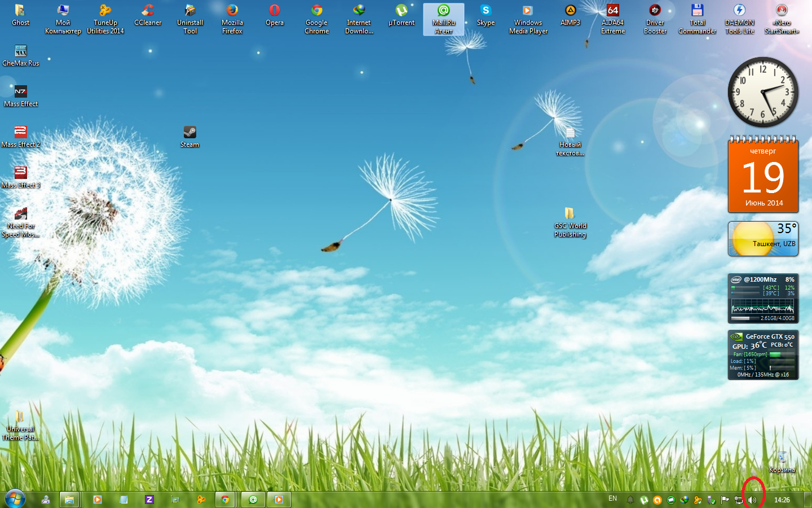Select the Новый текстовый document file
This screenshot has width=812, height=508.
[x=570, y=141]
